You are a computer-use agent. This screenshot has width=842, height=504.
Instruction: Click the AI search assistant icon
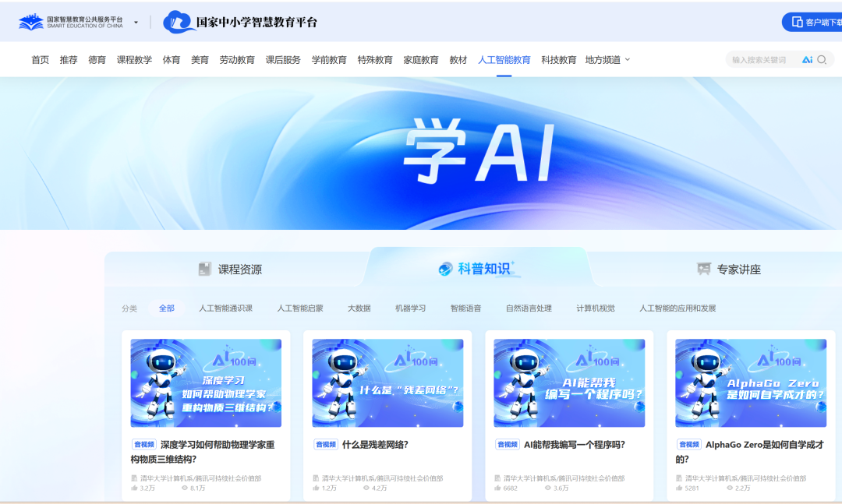(x=807, y=59)
